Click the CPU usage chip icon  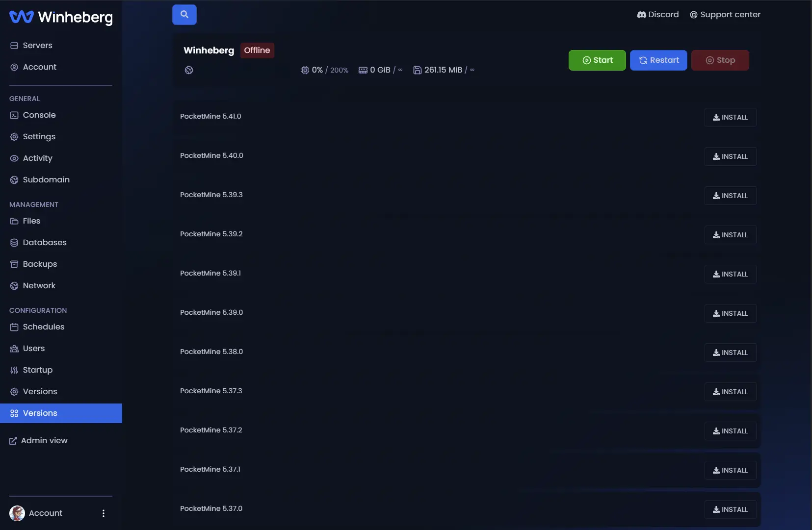coord(305,70)
